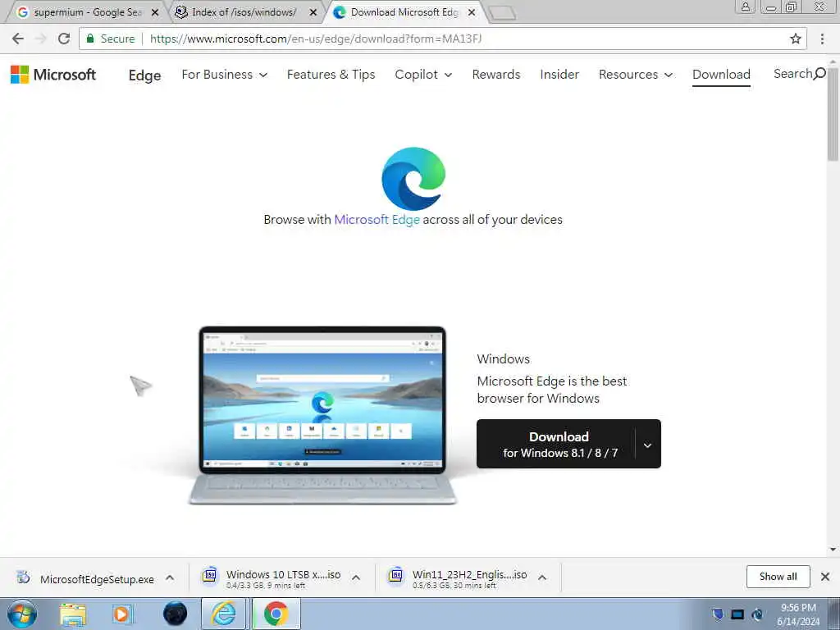
Task: Click the large Edge logo
Action: [413, 178]
